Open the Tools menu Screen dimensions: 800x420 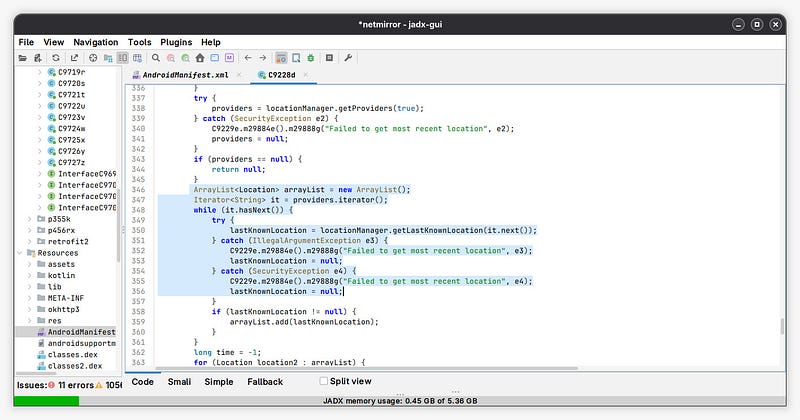[139, 42]
